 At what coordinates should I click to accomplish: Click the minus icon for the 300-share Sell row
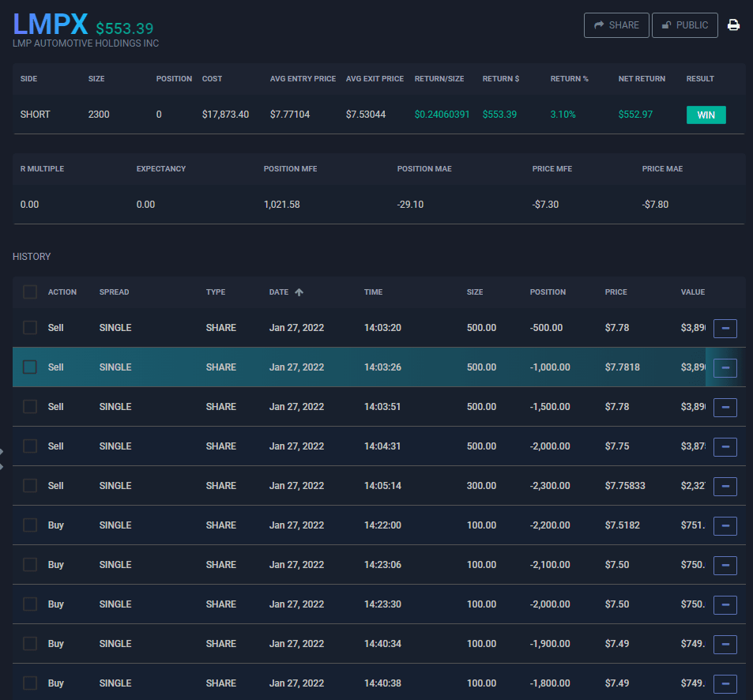(x=725, y=486)
